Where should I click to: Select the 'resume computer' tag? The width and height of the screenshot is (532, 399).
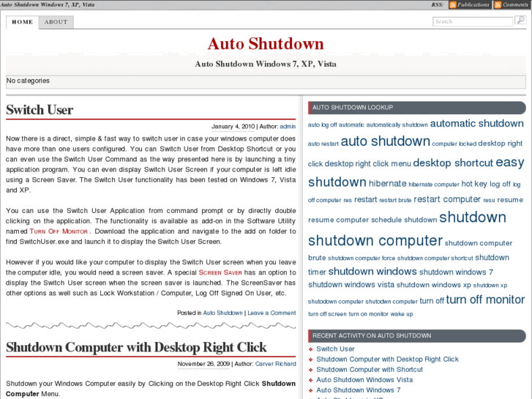338,220
